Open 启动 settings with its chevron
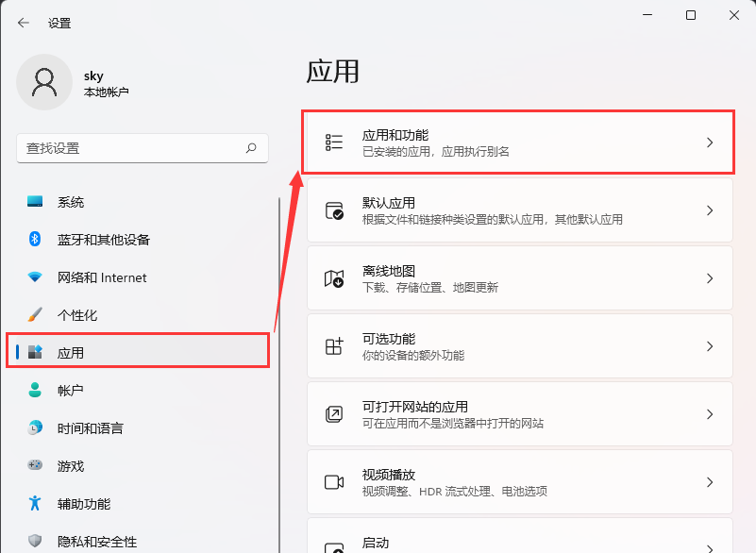This screenshot has width=756, height=553. [x=711, y=545]
